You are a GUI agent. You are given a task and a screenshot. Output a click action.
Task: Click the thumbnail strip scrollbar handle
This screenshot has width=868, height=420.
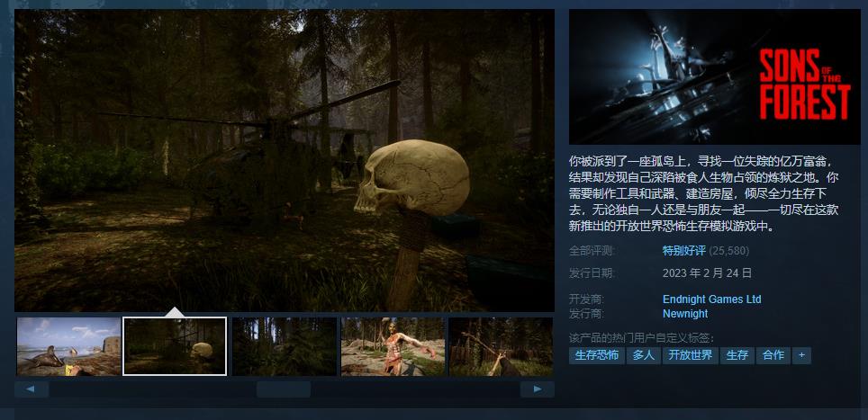[284, 389]
